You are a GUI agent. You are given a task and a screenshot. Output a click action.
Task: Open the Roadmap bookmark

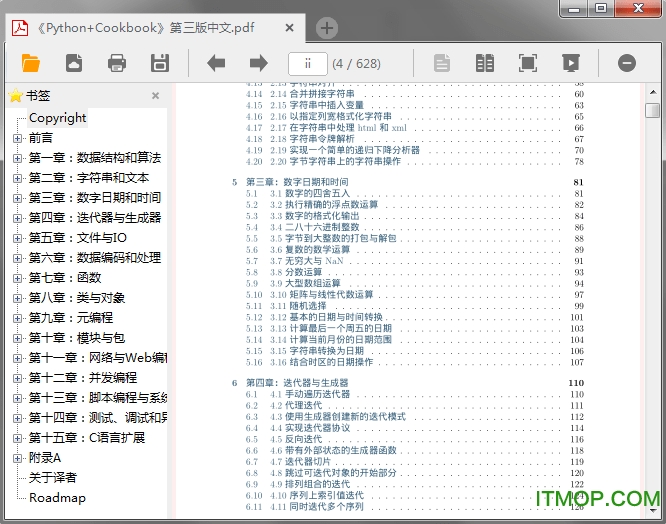(57, 498)
